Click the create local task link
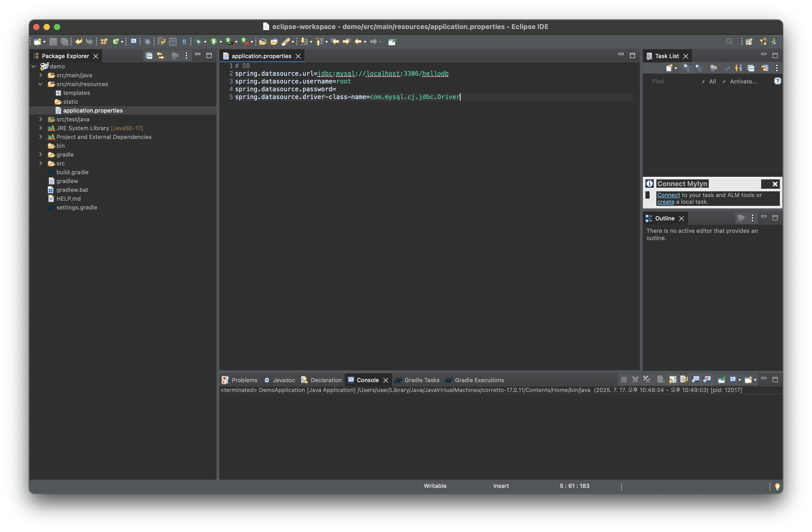Viewport: 812px width, 532px height. click(665, 202)
